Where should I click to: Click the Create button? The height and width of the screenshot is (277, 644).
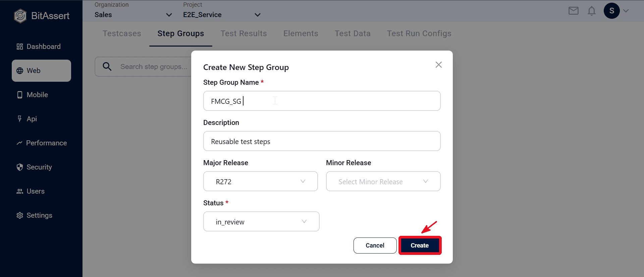(x=420, y=246)
